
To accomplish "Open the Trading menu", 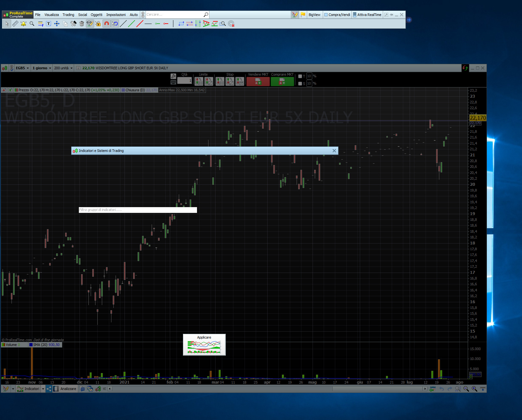I will pos(68,15).
